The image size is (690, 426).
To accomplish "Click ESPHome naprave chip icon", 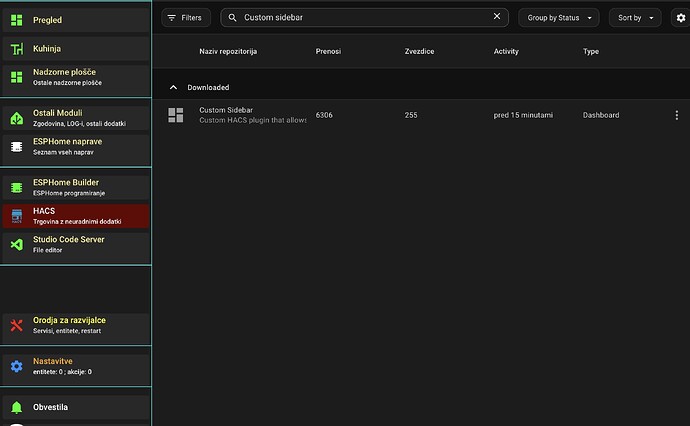I will (x=17, y=147).
